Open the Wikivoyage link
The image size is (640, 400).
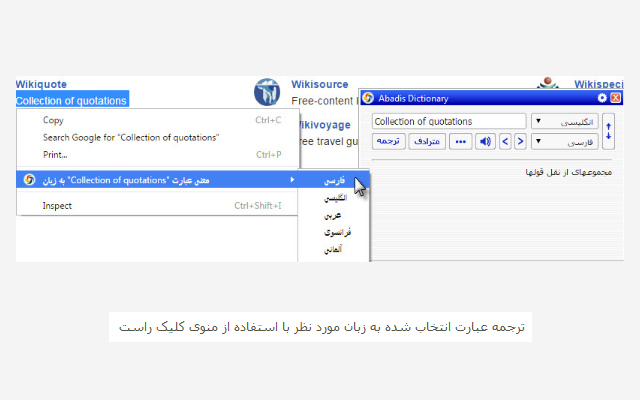click(324, 125)
